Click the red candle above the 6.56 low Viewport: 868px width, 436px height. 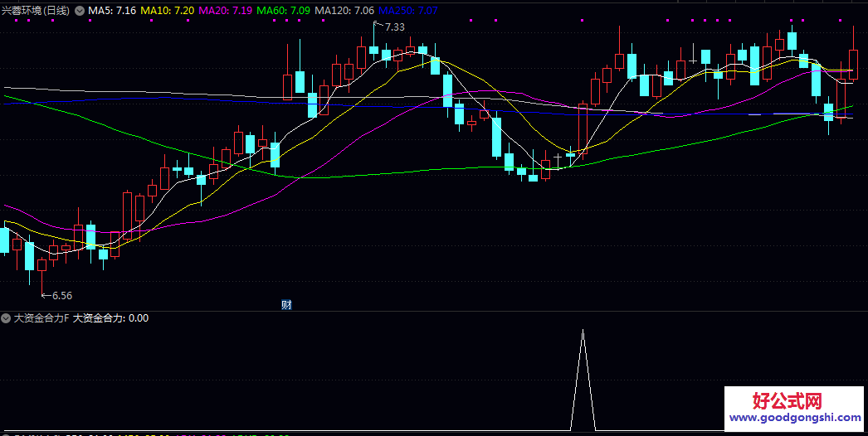tap(41, 264)
